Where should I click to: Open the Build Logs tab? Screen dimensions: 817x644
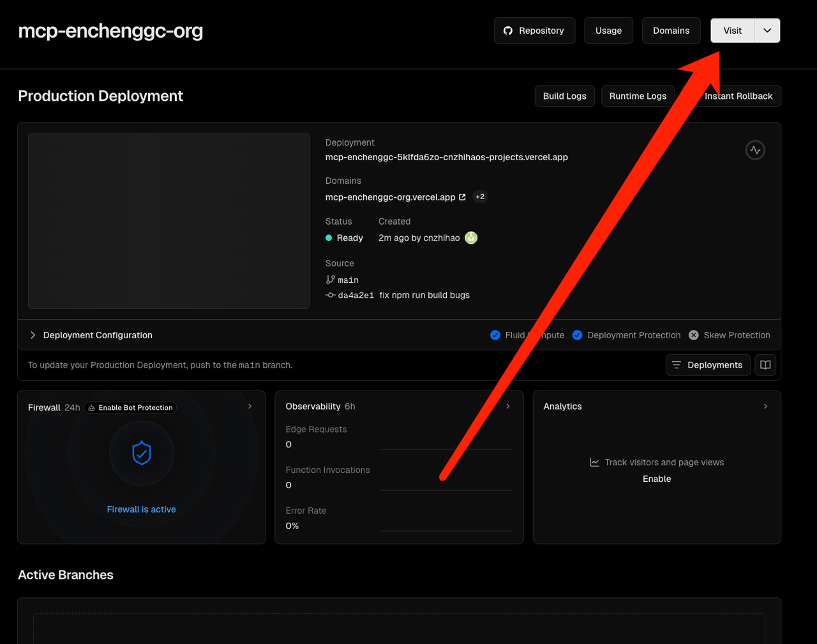(x=564, y=96)
